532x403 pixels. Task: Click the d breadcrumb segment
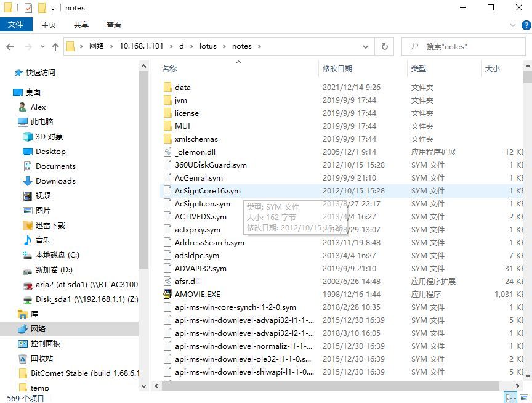coord(182,46)
